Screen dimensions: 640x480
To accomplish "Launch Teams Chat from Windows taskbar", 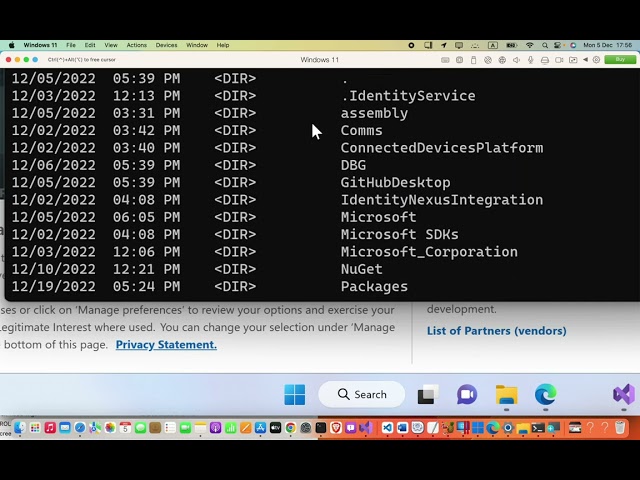I will [467, 394].
